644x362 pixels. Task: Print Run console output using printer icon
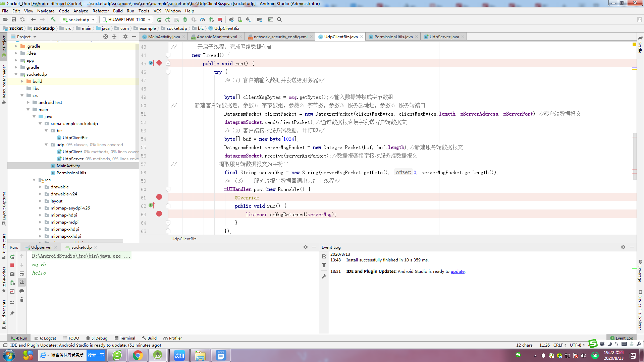pyautogui.click(x=22, y=291)
